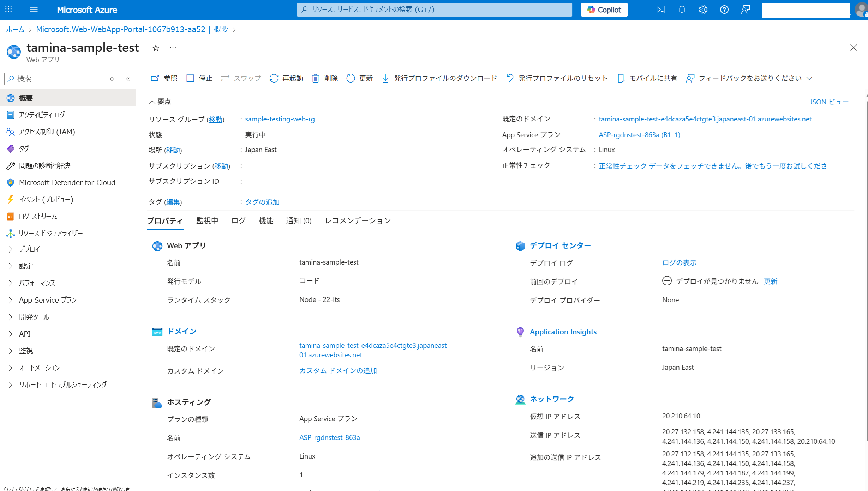
Task: Collapse the 要点 essentials section
Action: pyautogui.click(x=152, y=102)
